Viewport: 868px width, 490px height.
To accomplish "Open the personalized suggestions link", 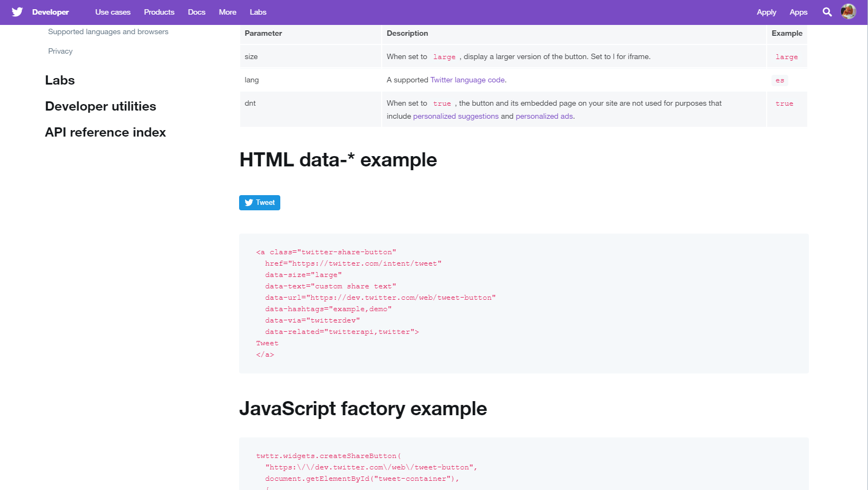I will tap(456, 116).
